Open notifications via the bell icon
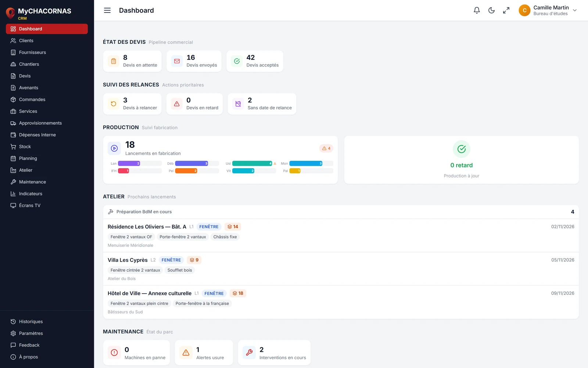Screen dimensions: 588x368 point(477,10)
